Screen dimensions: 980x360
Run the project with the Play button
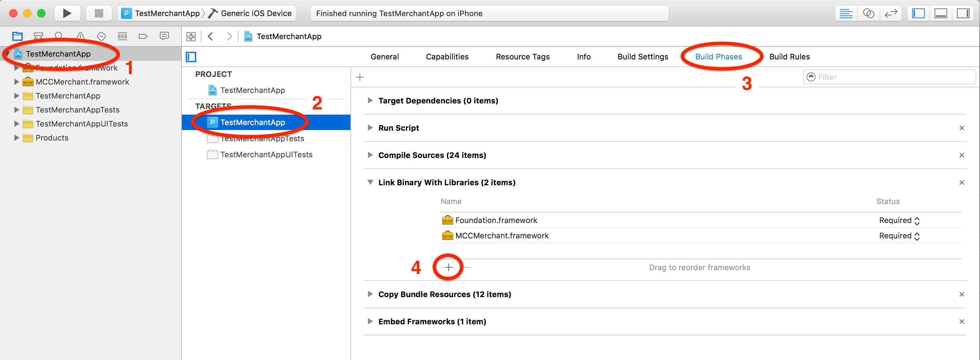tap(67, 13)
